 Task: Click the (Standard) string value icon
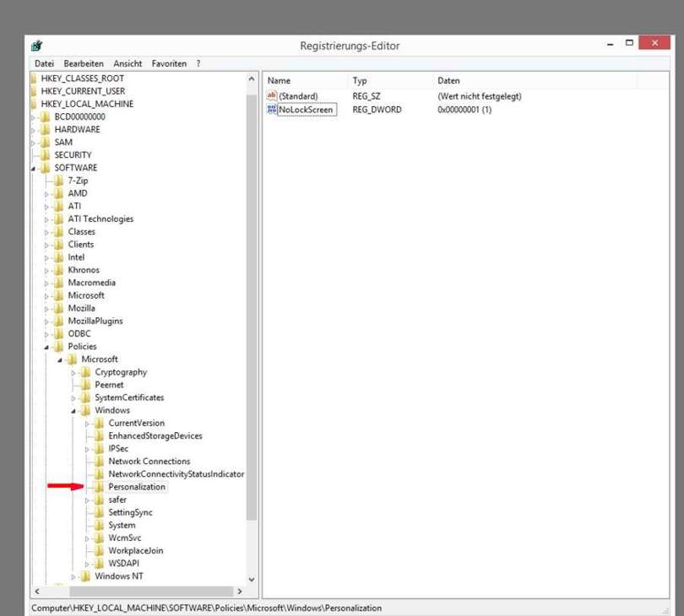(272, 95)
